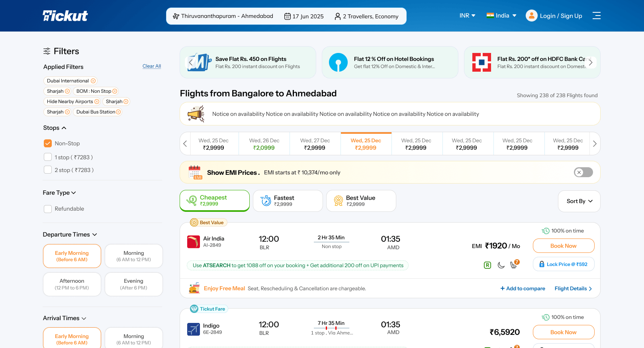Select departure Evening (After 6 PM)
The width and height of the screenshot is (644, 348).
point(134,284)
